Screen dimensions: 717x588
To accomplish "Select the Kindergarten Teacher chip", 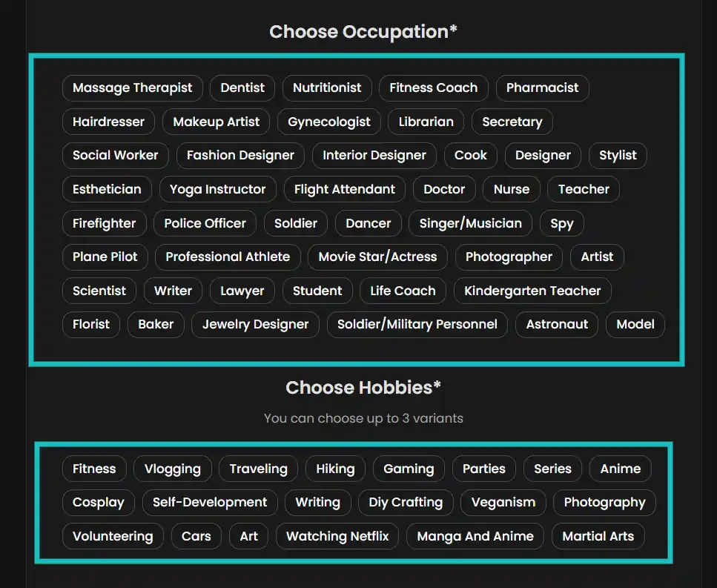I will coord(532,291).
